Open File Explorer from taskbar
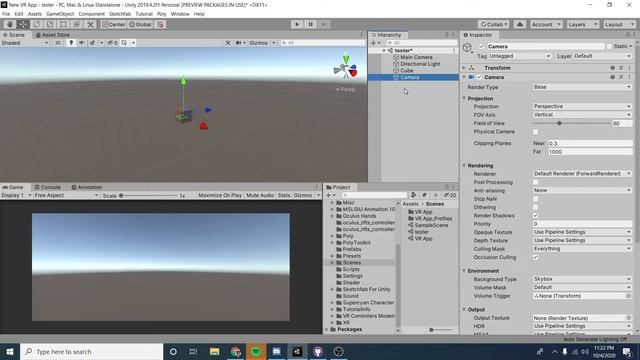The image size is (640, 360). click(x=214, y=352)
